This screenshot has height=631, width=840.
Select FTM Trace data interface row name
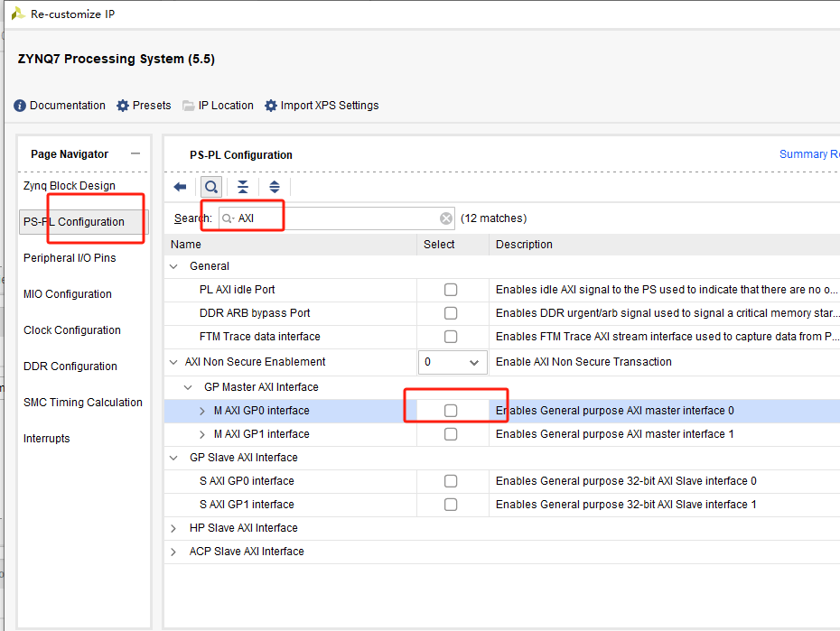point(260,337)
